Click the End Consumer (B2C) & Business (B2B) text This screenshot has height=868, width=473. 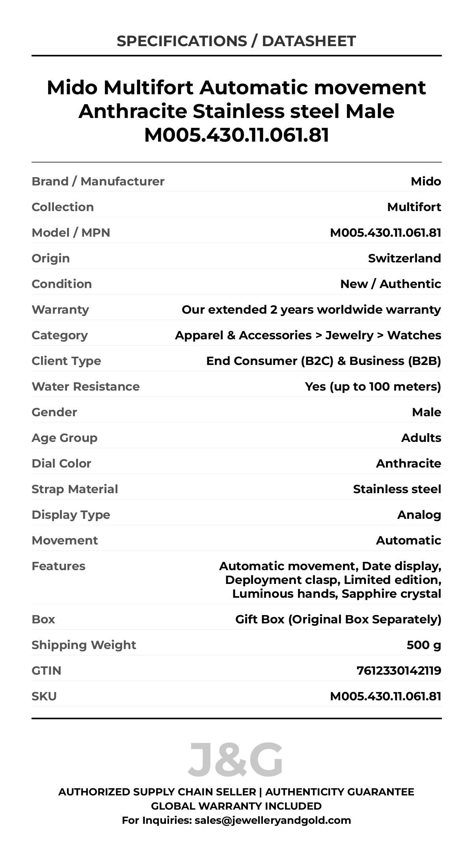(323, 361)
